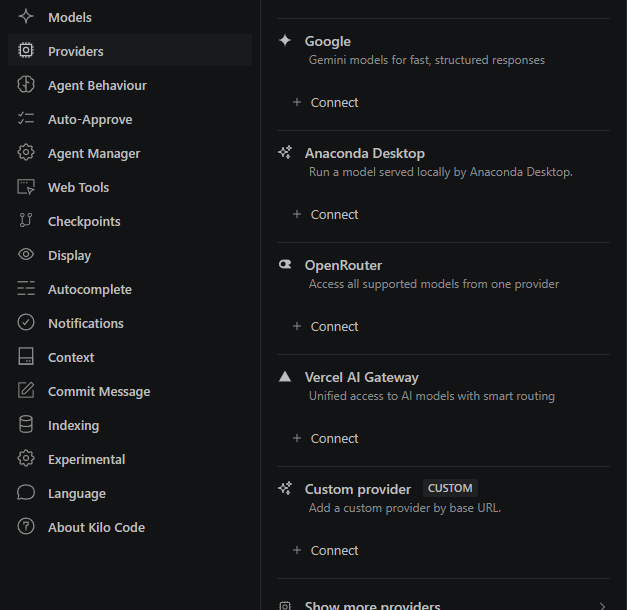Click the Anaconda Desktop title
The height and width of the screenshot is (610, 627).
365,153
